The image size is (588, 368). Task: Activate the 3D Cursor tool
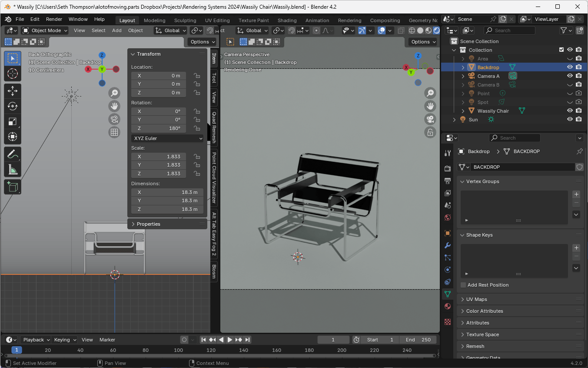coord(13,74)
